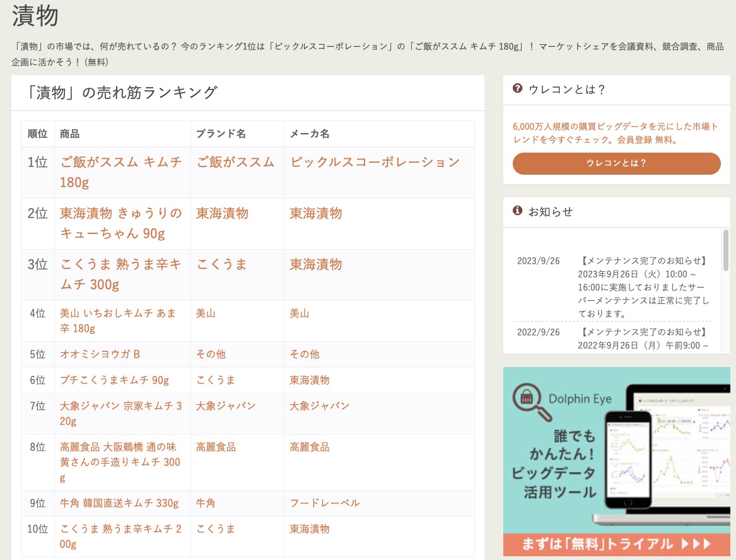Open 牛角 韓国直送キムチ 330g product
This screenshot has width=736, height=560.
pyautogui.click(x=119, y=503)
